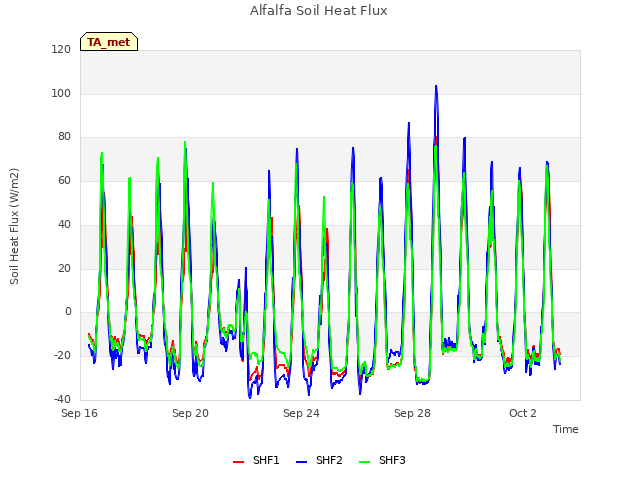Click the highest blue SHF2 peak above 100
The height and width of the screenshot is (480, 640).
436,86
